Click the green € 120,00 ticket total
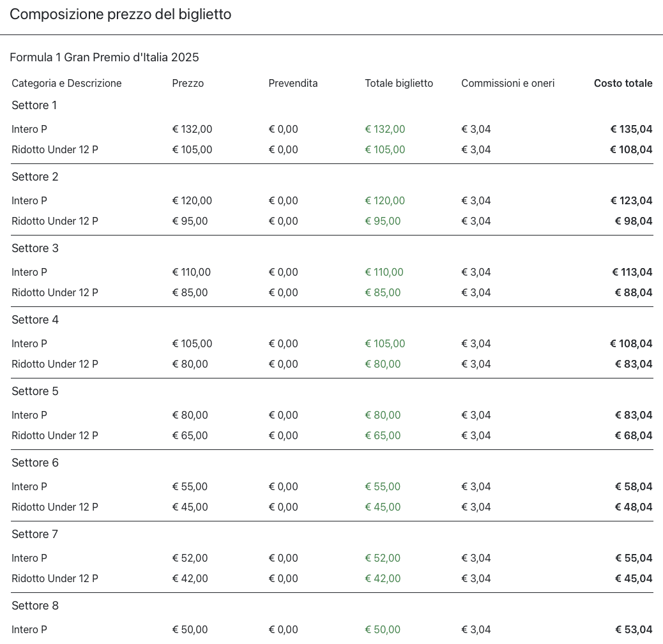The height and width of the screenshot is (644, 663). tap(385, 200)
